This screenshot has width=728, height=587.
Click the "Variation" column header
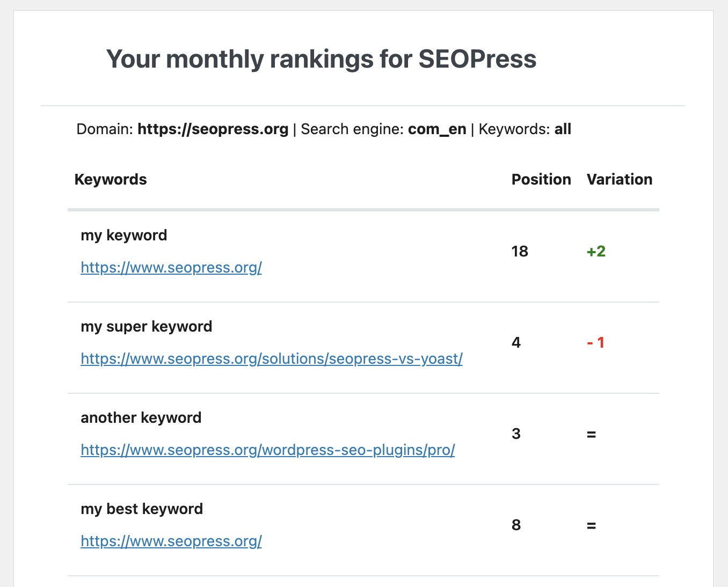click(620, 179)
